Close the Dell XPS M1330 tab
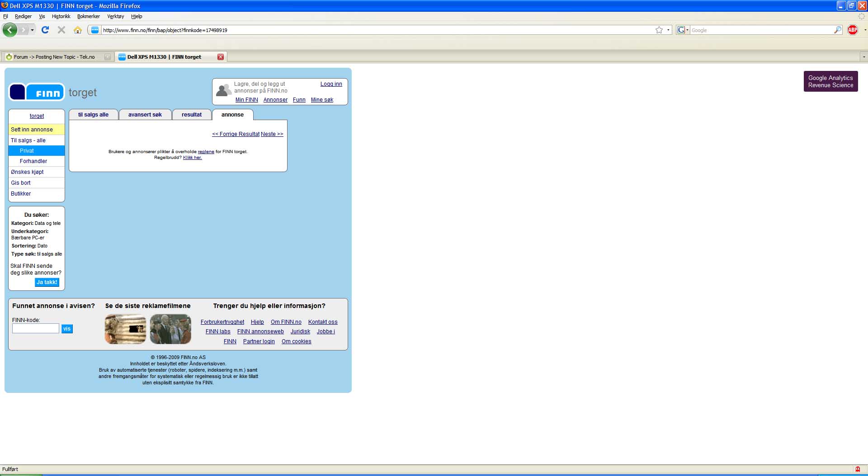This screenshot has height=476, width=868. tap(221, 57)
